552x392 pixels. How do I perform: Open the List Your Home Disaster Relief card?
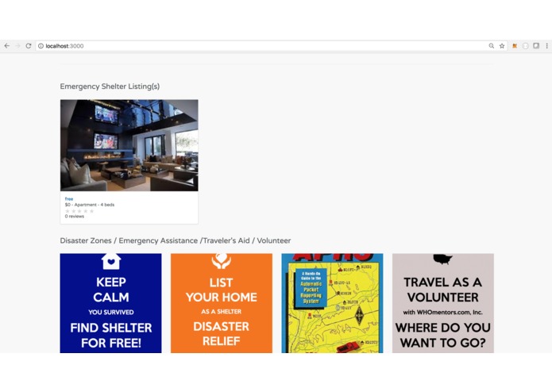click(222, 303)
